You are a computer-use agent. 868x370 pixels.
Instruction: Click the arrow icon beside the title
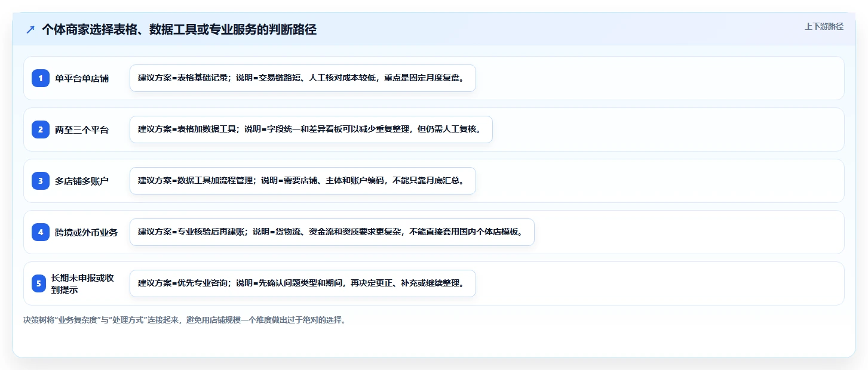(x=30, y=30)
